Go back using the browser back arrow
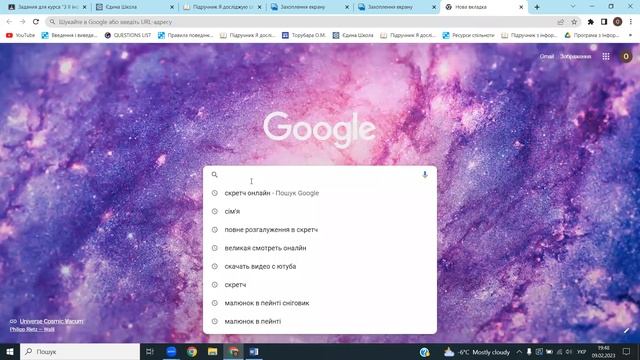640x360 pixels. [9, 22]
